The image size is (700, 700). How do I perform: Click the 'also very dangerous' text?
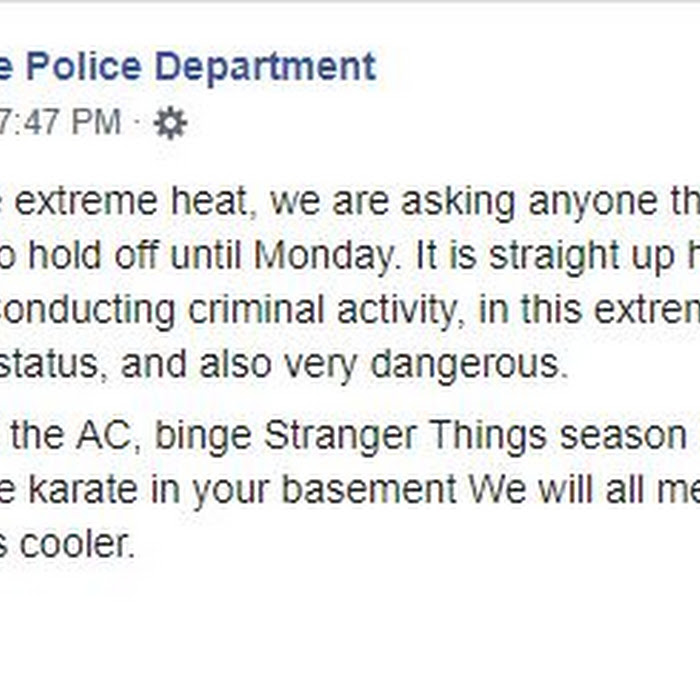(x=384, y=365)
